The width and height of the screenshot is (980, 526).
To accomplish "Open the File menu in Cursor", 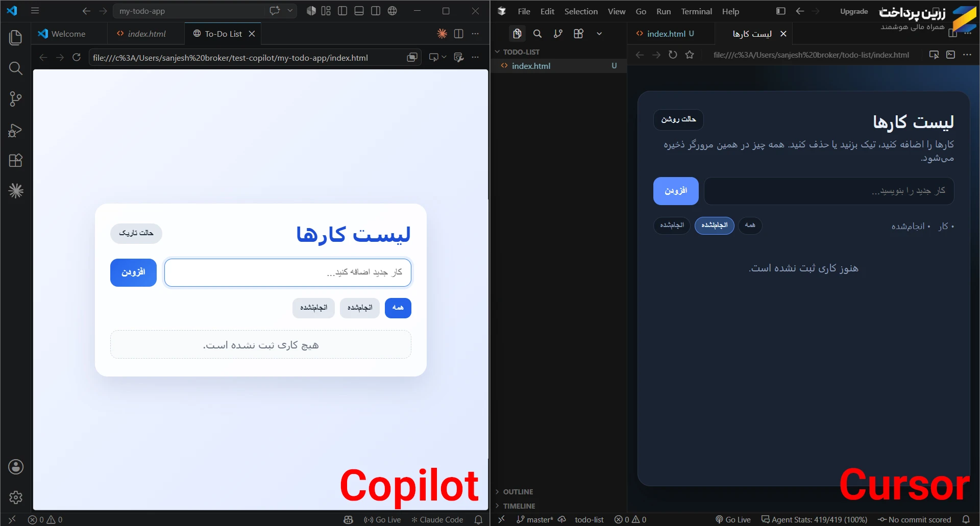I will pyautogui.click(x=524, y=11).
